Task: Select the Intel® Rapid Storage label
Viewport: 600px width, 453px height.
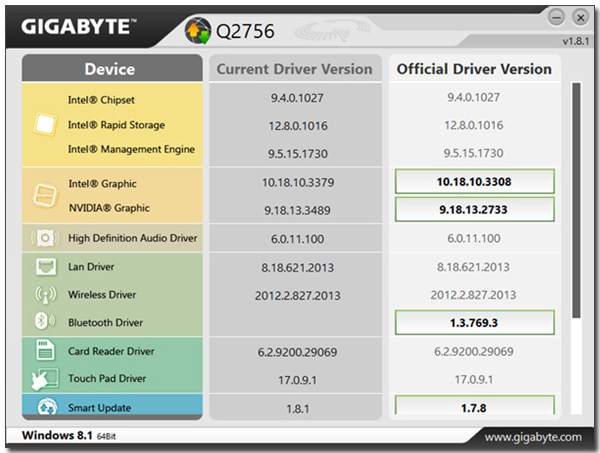Action: point(116,125)
